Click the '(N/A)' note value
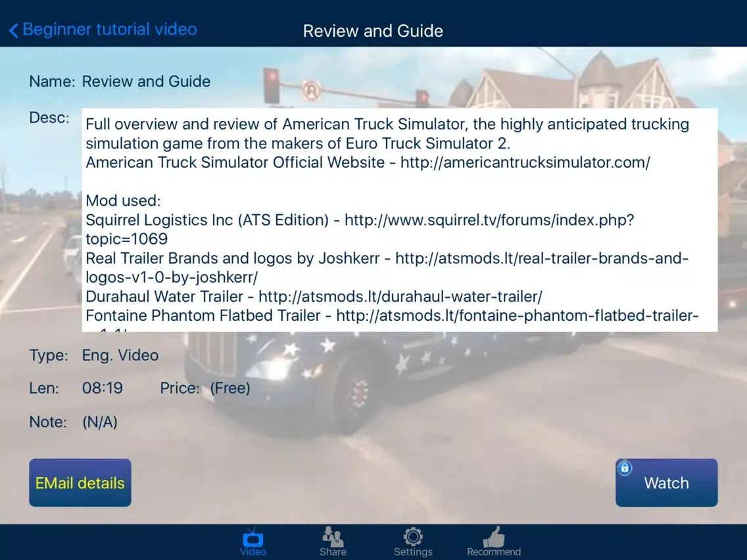Viewport: 747px width, 560px height. pyautogui.click(x=99, y=422)
